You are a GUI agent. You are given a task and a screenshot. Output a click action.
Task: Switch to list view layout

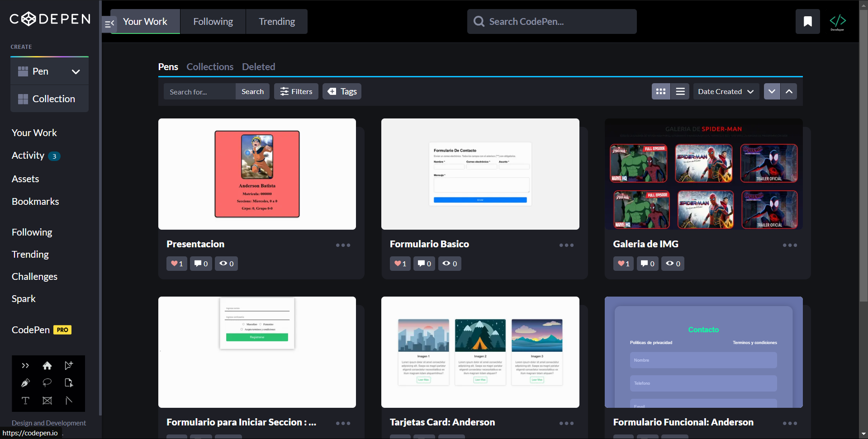pos(680,91)
